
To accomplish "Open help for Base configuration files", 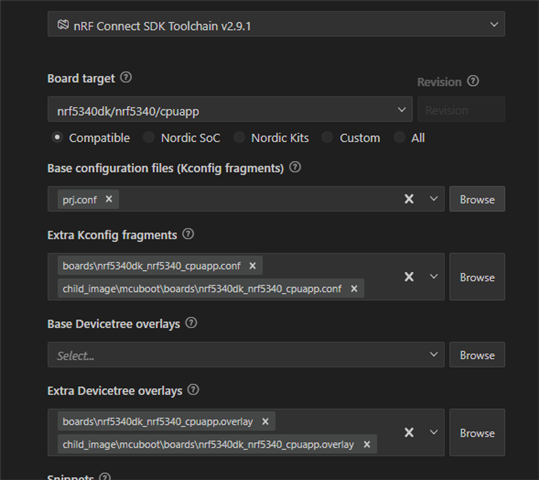I will click(x=295, y=167).
